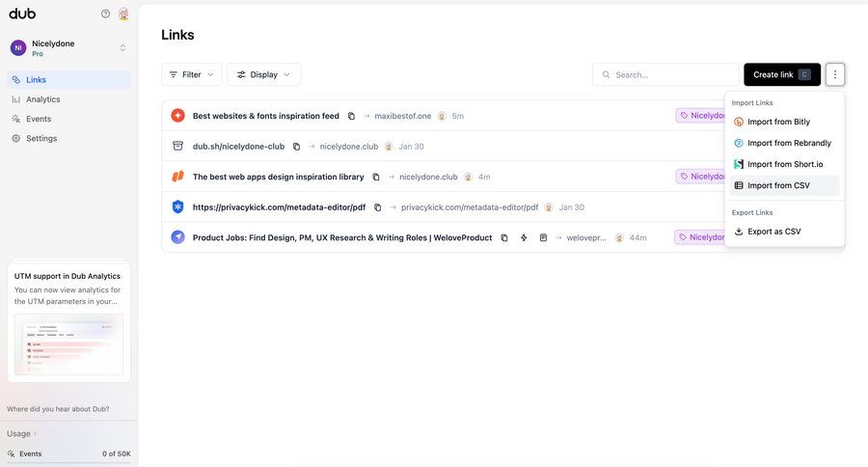The width and height of the screenshot is (868, 467).
Task: Select the https://privacykick.com/metadata-editor/pdf title
Action: click(279, 207)
